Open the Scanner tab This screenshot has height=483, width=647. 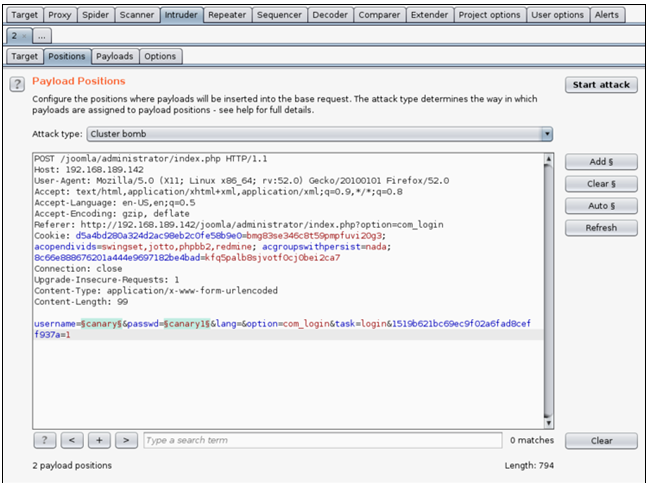pyautogui.click(x=137, y=15)
